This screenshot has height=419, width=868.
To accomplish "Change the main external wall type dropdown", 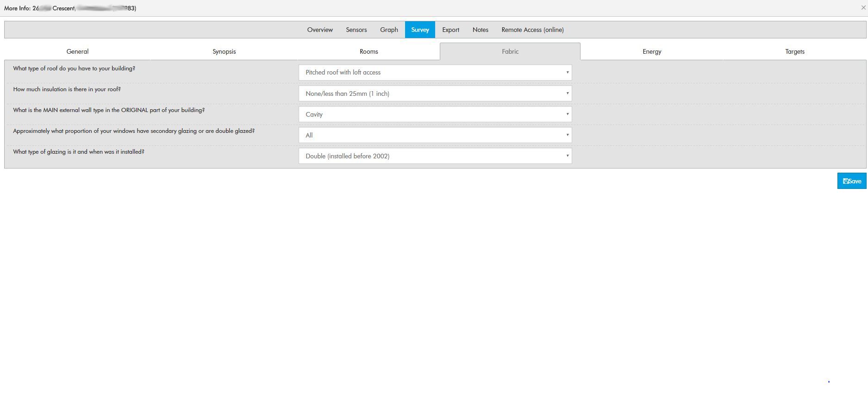I will [x=435, y=114].
